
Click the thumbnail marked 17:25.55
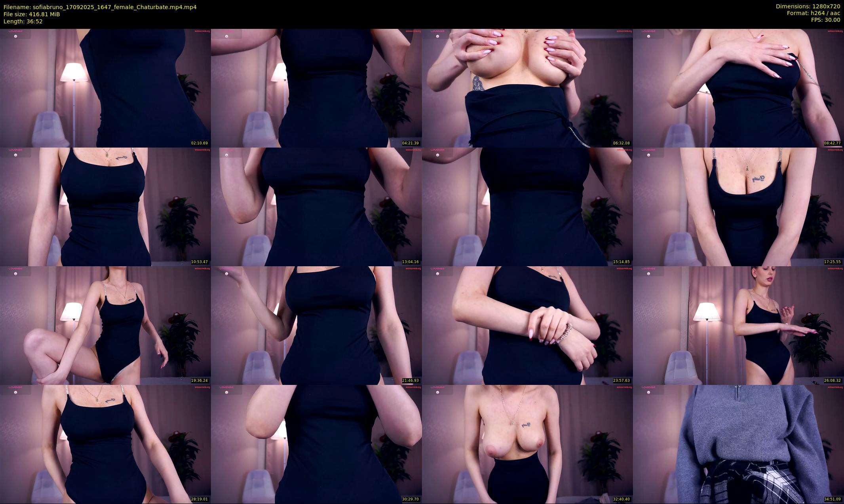point(738,207)
